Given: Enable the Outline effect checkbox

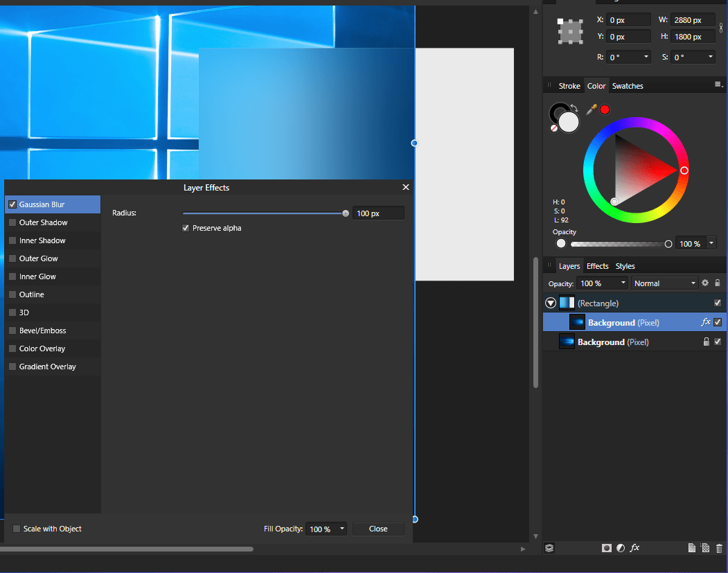Looking at the screenshot, I should (x=12, y=294).
